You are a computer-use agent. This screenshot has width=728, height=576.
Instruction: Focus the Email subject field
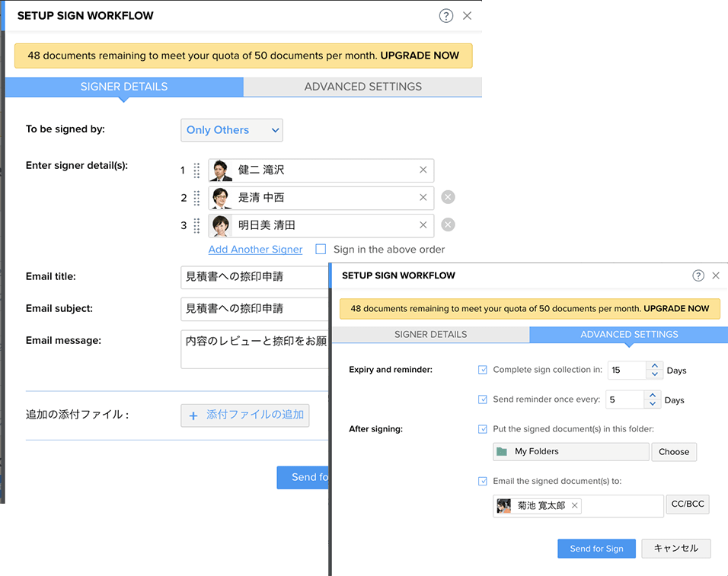point(254,309)
